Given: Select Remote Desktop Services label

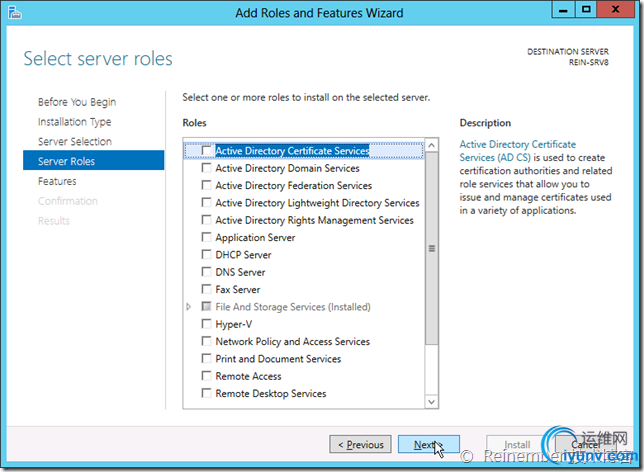Looking at the screenshot, I should coord(271,394).
